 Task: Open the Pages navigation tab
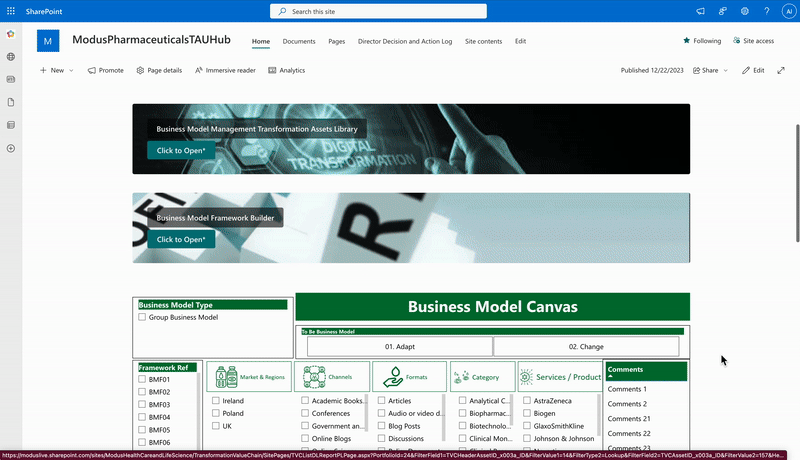[337, 41]
